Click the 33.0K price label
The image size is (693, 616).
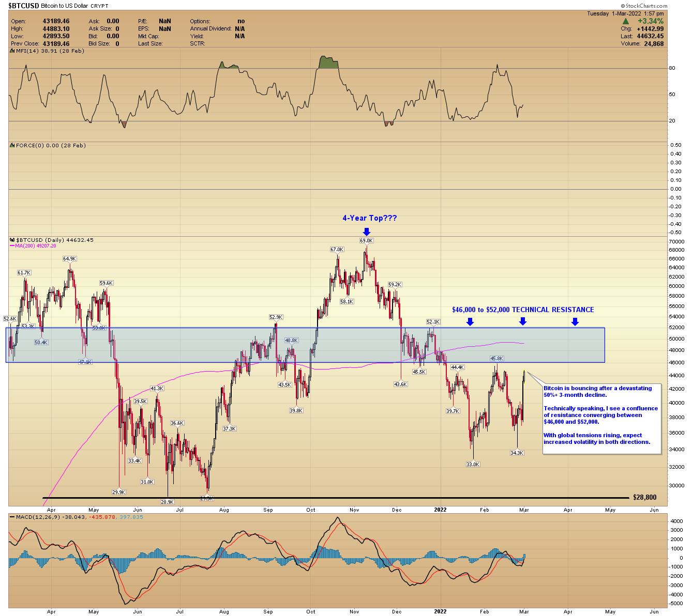point(473,464)
